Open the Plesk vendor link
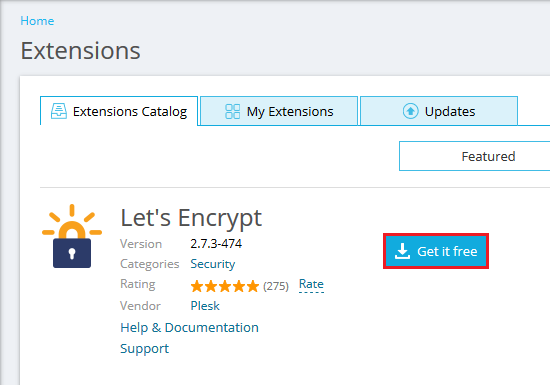550x385 pixels. pos(205,306)
